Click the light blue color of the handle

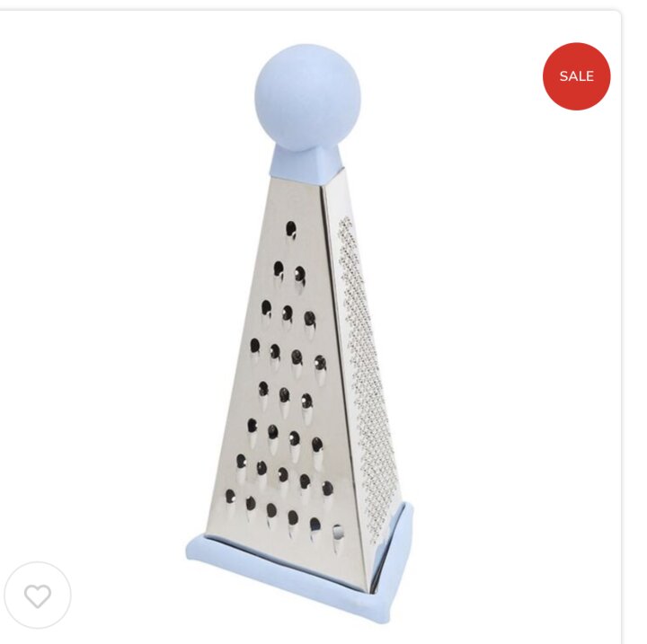(307, 97)
